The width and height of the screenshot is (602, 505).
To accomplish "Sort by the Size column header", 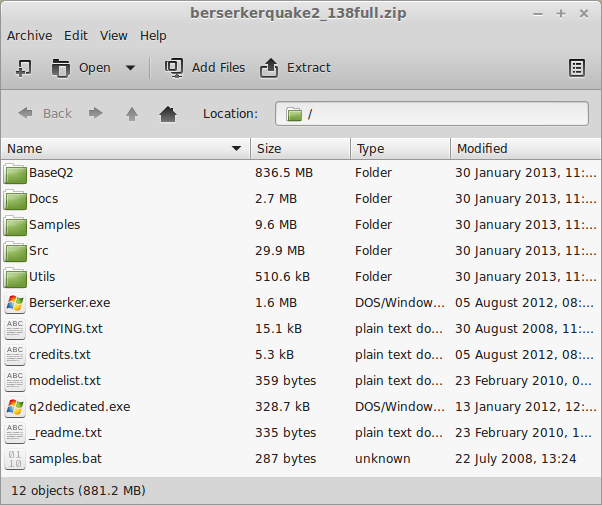I will coord(300,149).
